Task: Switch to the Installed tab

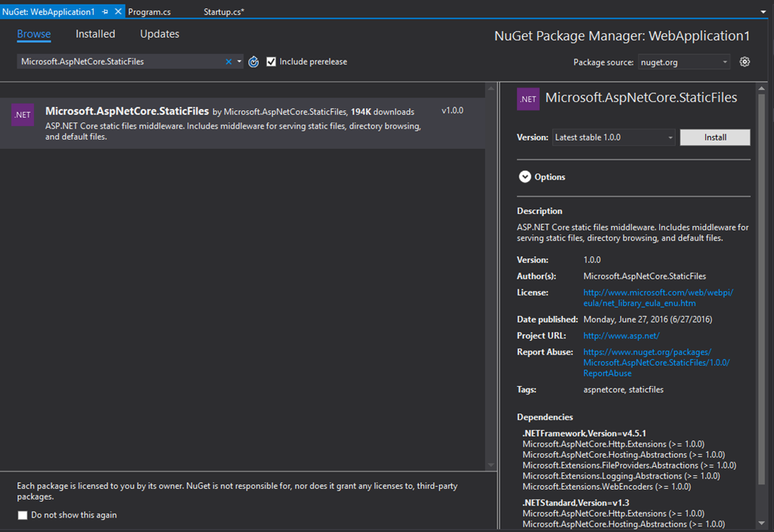Action: 95,34
